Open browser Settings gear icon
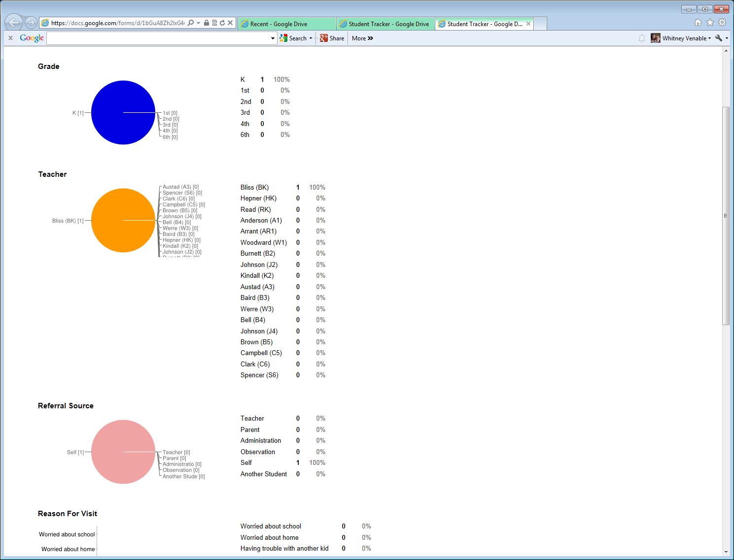The image size is (734, 560). (722, 22)
